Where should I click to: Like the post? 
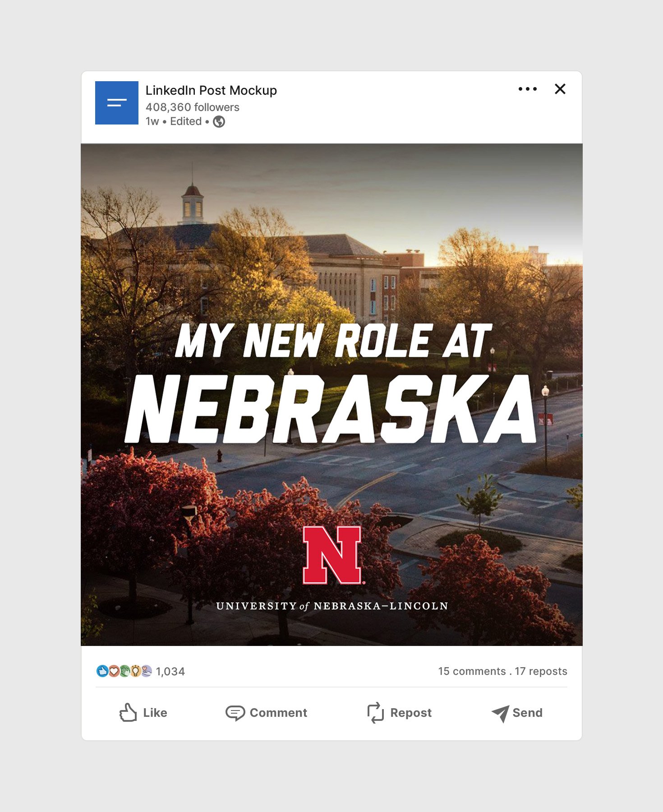click(143, 713)
